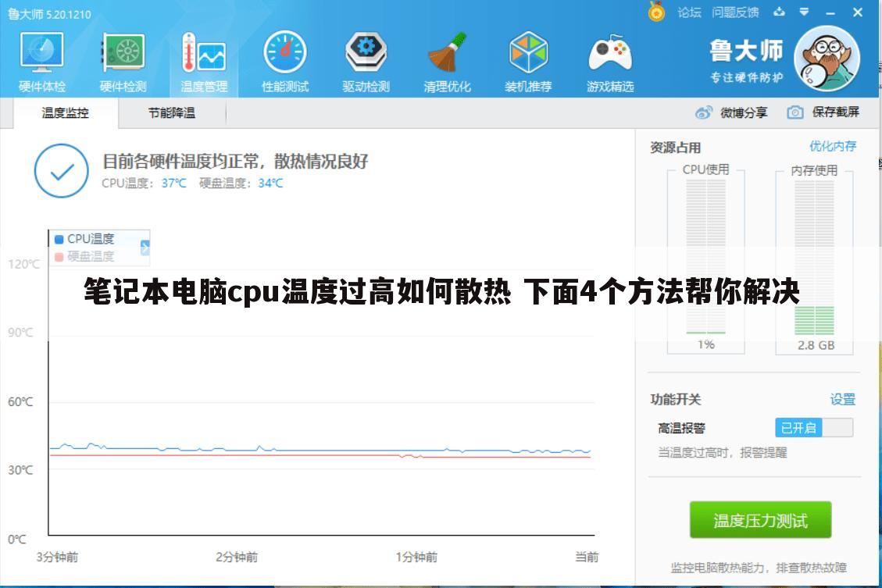Click 微博分享 text link

click(744, 113)
